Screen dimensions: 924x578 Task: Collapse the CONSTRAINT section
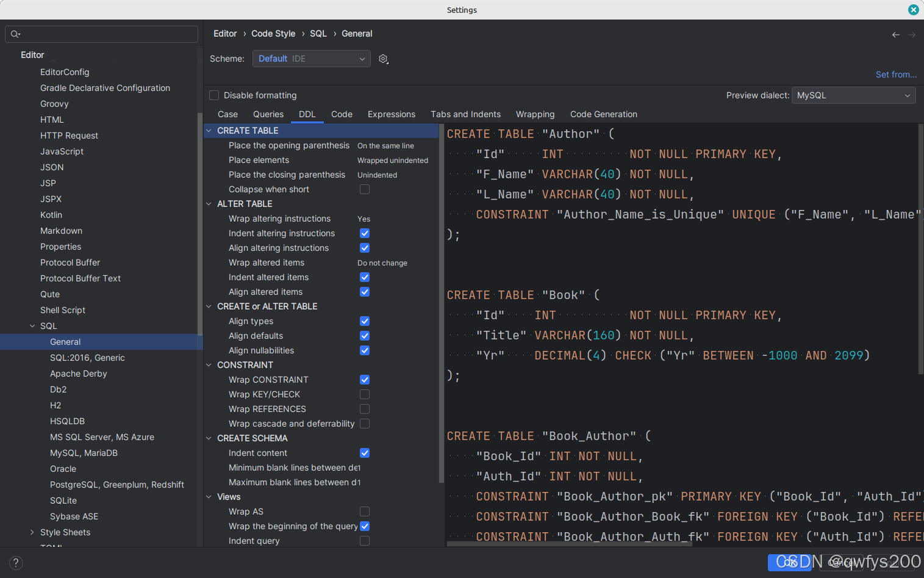tap(209, 365)
